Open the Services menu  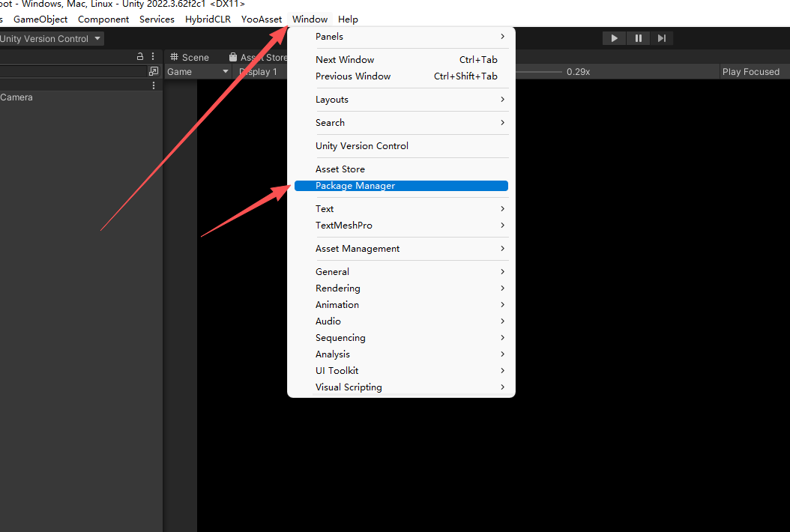coord(157,19)
